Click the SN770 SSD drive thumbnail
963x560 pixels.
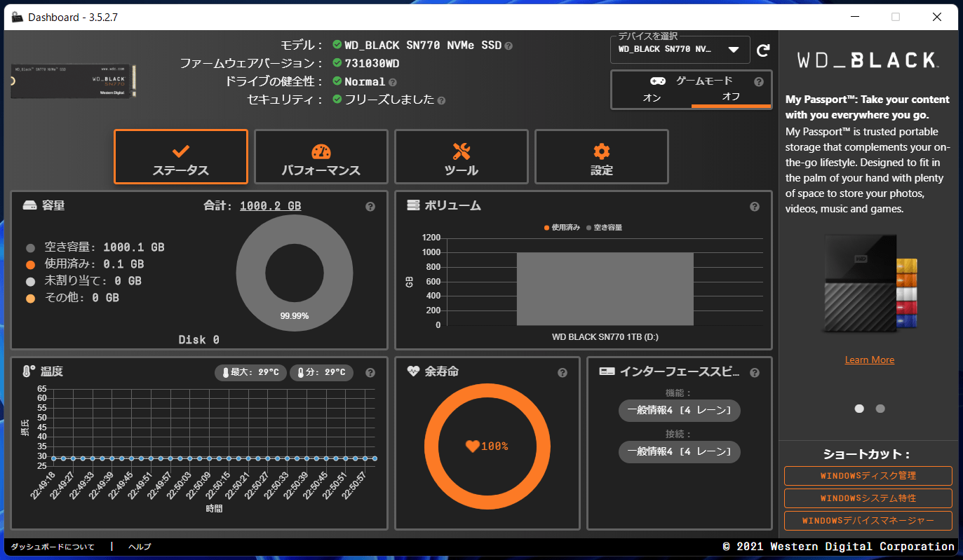73,81
